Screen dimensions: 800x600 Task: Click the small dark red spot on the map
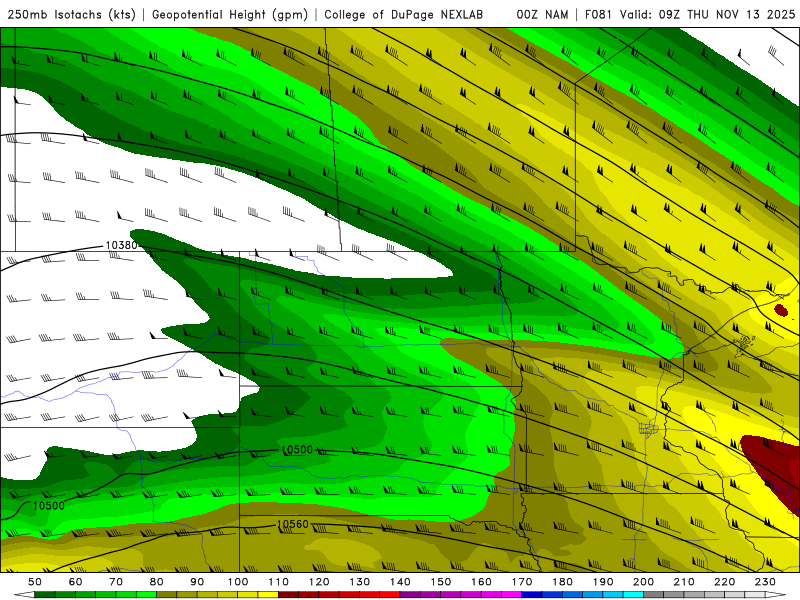point(781,309)
